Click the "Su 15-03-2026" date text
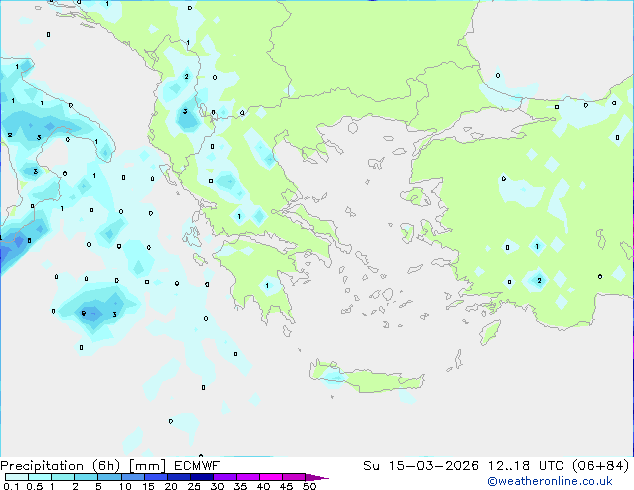 click(x=421, y=466)
